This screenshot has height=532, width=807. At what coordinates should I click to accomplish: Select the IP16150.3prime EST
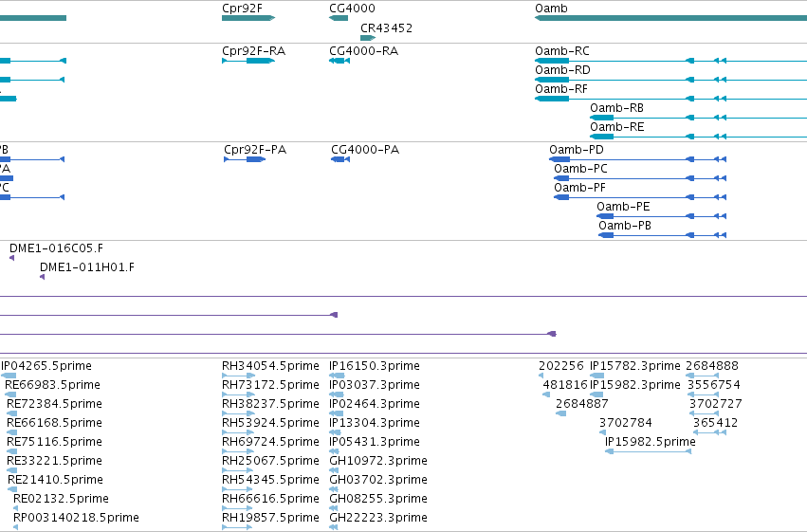[x=337, y=376]
